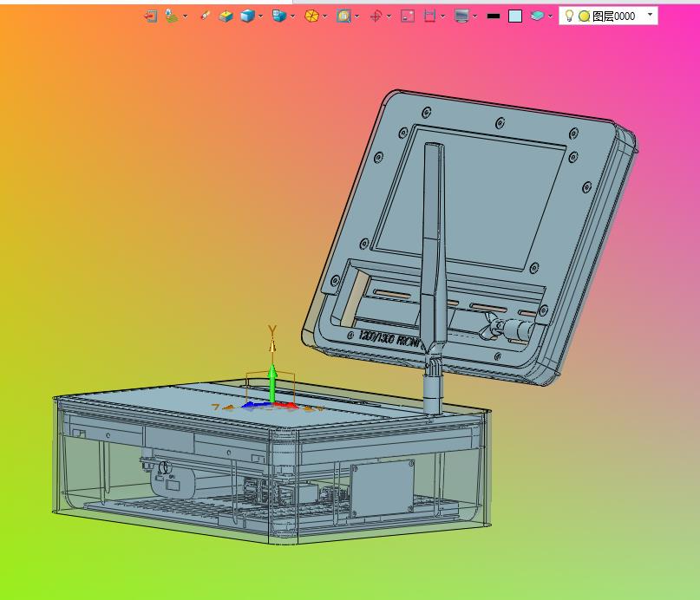Click the red bracket frame icon
This screenshot has height=600, width=700.
429,16
